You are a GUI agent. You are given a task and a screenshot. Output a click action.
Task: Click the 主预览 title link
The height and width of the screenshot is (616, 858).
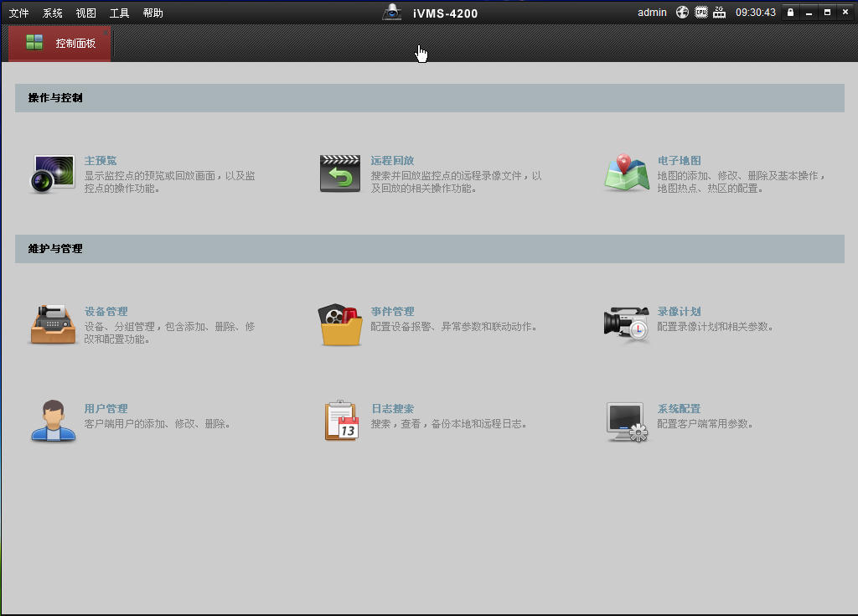pos(101,160)
